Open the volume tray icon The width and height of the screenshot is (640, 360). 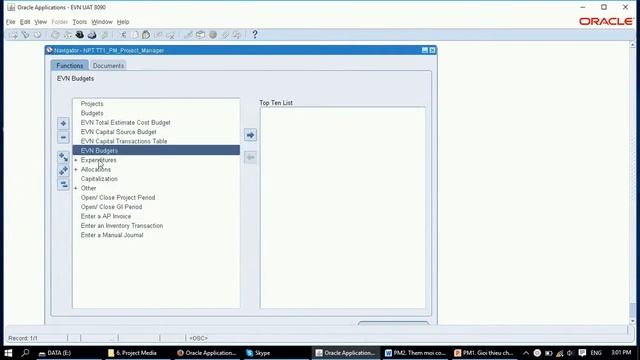(x=570, y=353)
